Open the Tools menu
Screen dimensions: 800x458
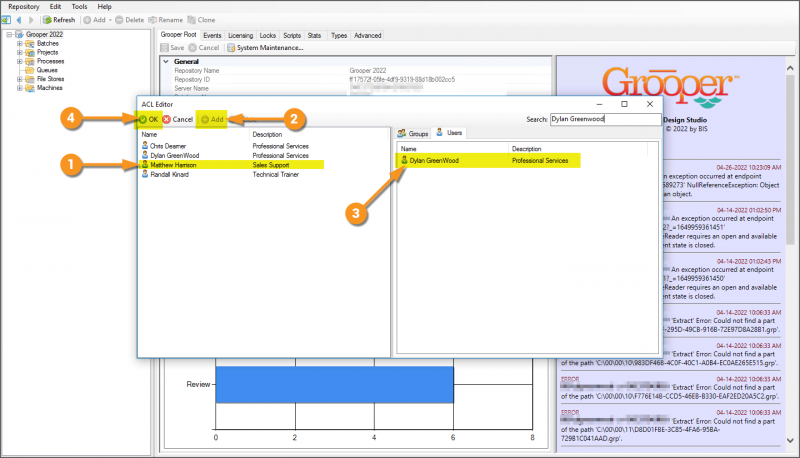click(x=79, y=7)
